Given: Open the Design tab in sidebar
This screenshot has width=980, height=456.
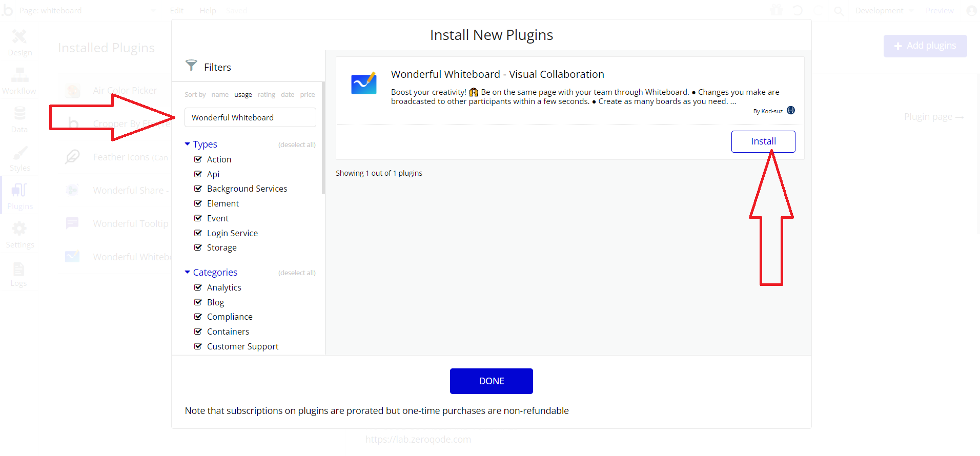Looking at the screenshot, I should click(20, 43).
